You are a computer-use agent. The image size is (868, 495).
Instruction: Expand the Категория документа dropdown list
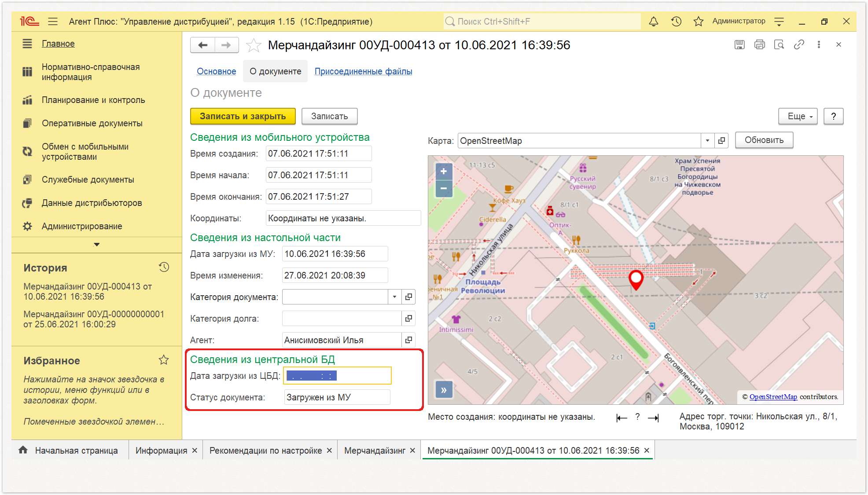(x=394, y=297)
